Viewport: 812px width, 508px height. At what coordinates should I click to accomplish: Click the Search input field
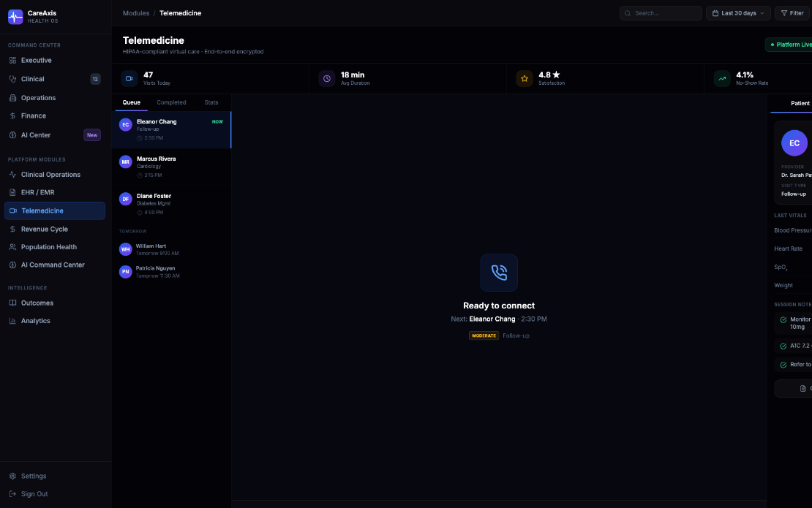click(x=661, y=13)
